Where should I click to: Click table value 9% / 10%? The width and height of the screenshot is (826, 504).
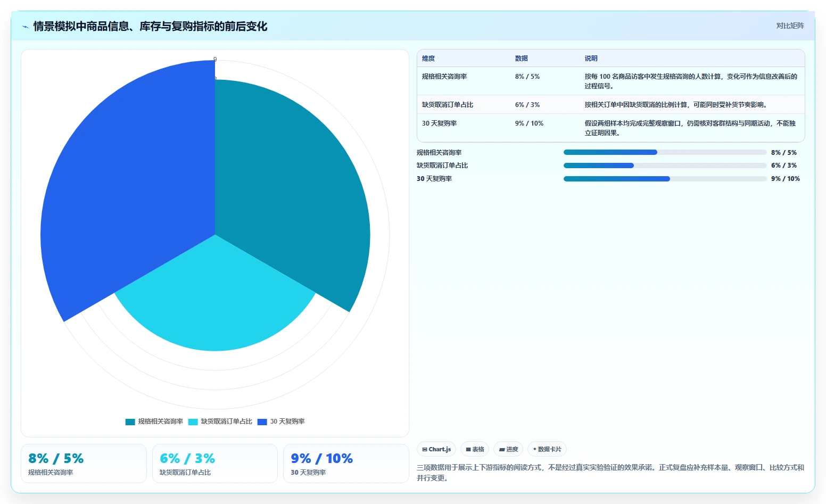(530, 123)
